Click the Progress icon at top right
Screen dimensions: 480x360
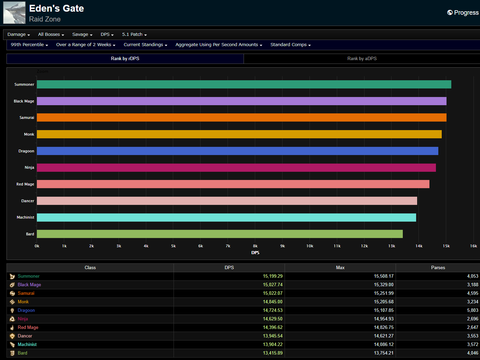click(x=450, y=13)
